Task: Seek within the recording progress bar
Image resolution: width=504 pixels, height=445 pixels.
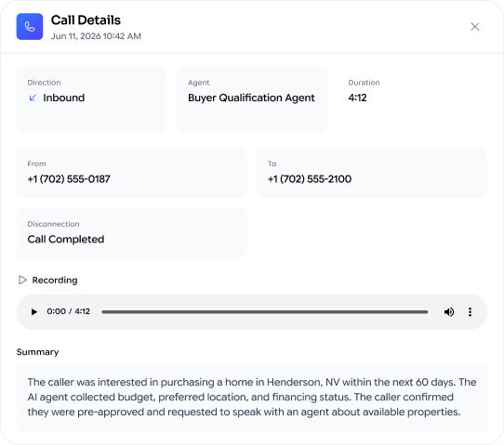Action: pos(264,312)
